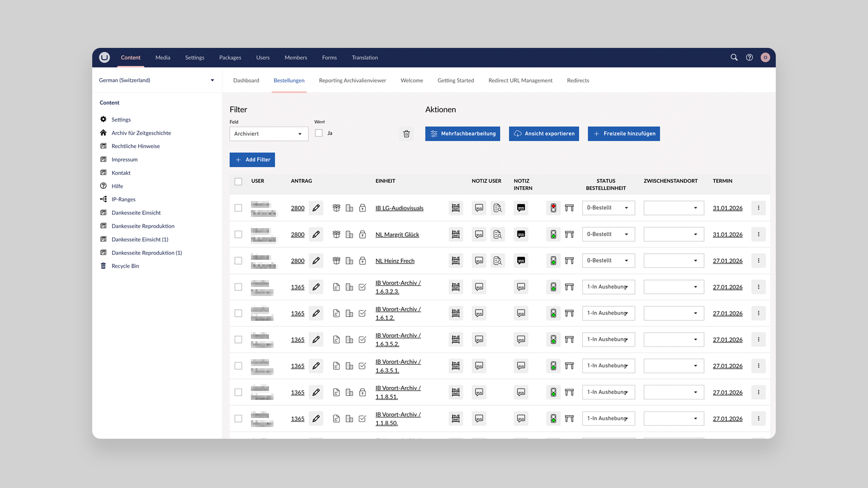Click the lock icon in NL Margrit Glück row
The image size is (868, 488).
362,235
